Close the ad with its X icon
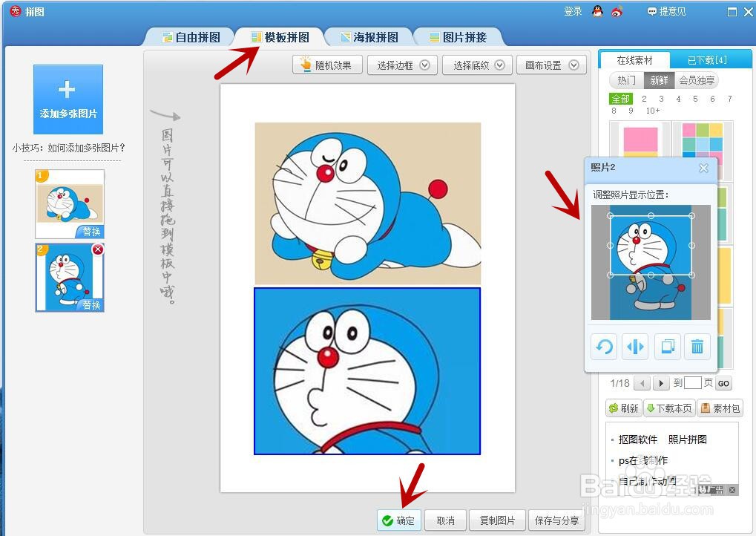Image resolution: width=756 pixels, height=536 pixels. coord(732,490)
